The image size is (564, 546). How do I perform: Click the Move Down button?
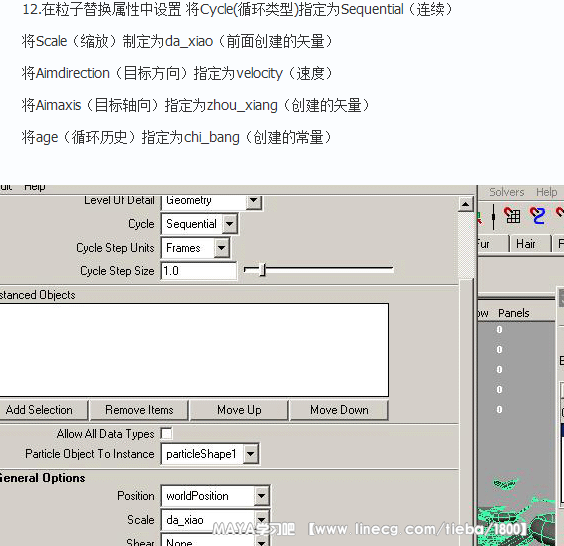(x=339, y=410)
